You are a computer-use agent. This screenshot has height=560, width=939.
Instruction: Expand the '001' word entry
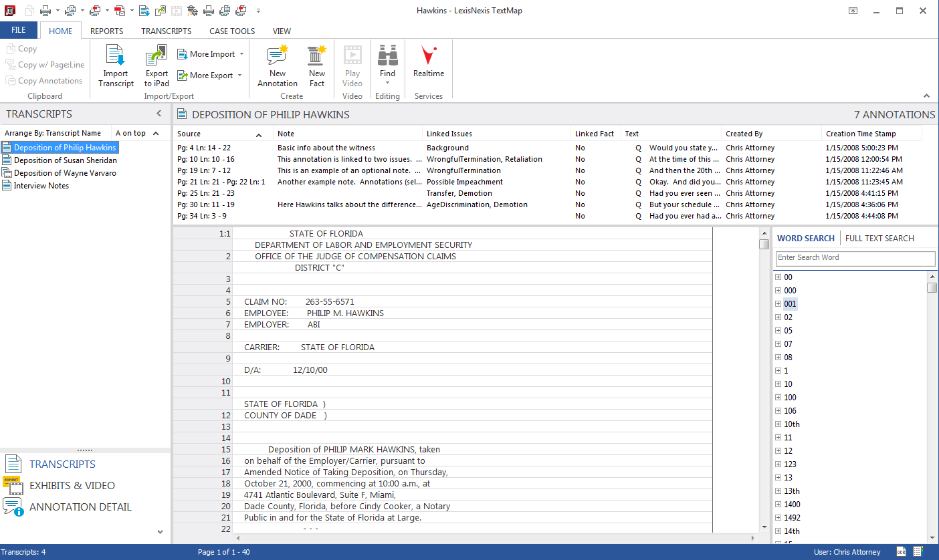[778, 304]
